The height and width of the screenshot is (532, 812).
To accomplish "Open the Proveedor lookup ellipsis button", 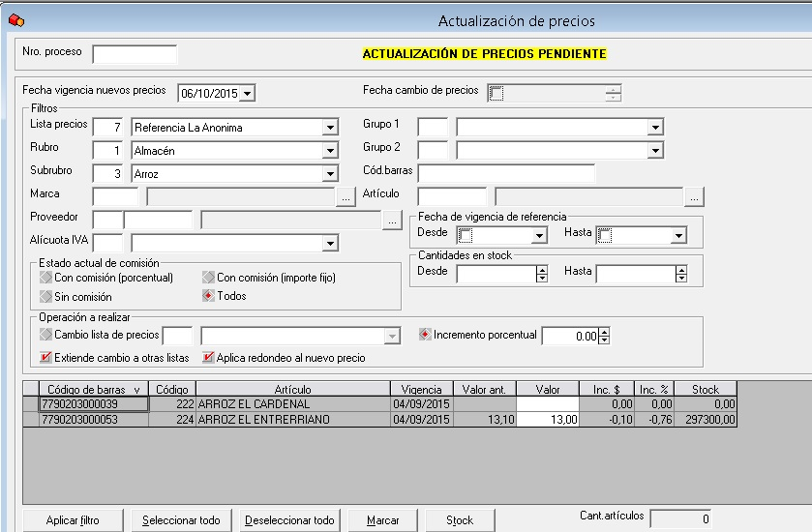I will [393, 221].
